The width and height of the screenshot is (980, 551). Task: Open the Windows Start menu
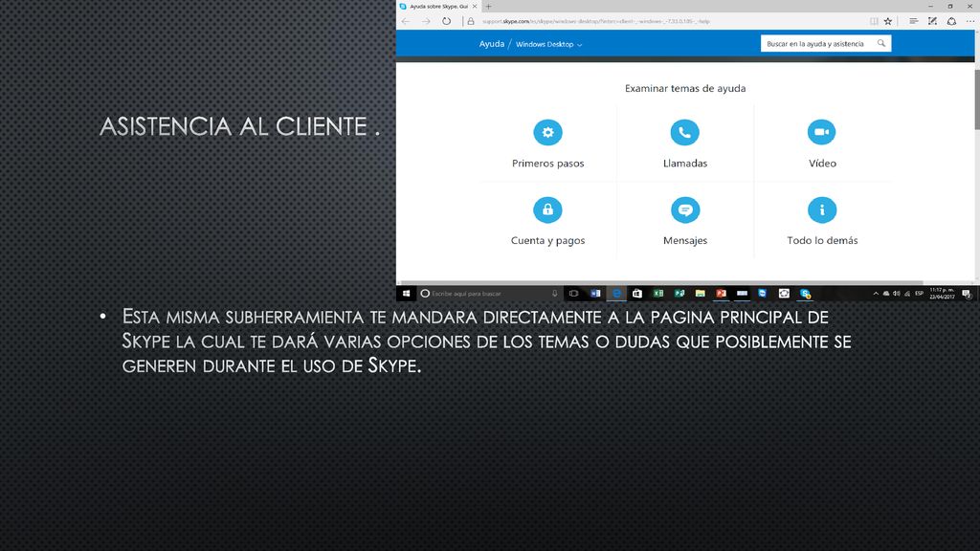click(x=406, y=293)
